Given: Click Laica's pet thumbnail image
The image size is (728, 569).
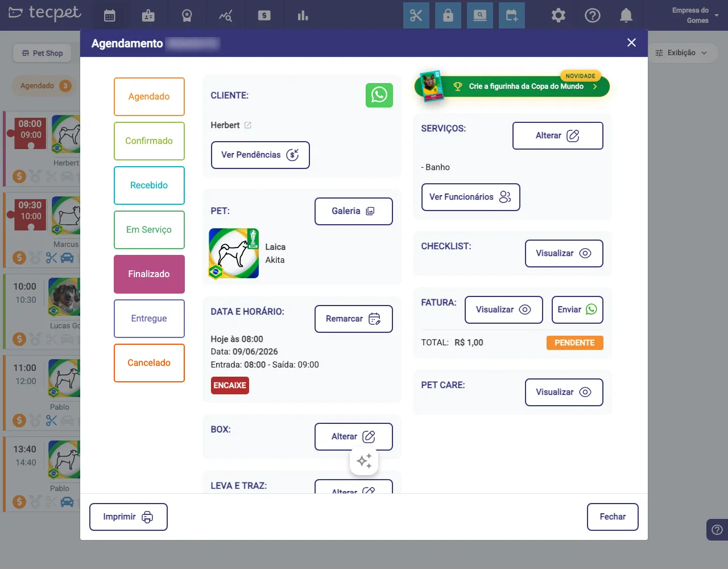Looking at the screenshot, I should pos(234,253).
